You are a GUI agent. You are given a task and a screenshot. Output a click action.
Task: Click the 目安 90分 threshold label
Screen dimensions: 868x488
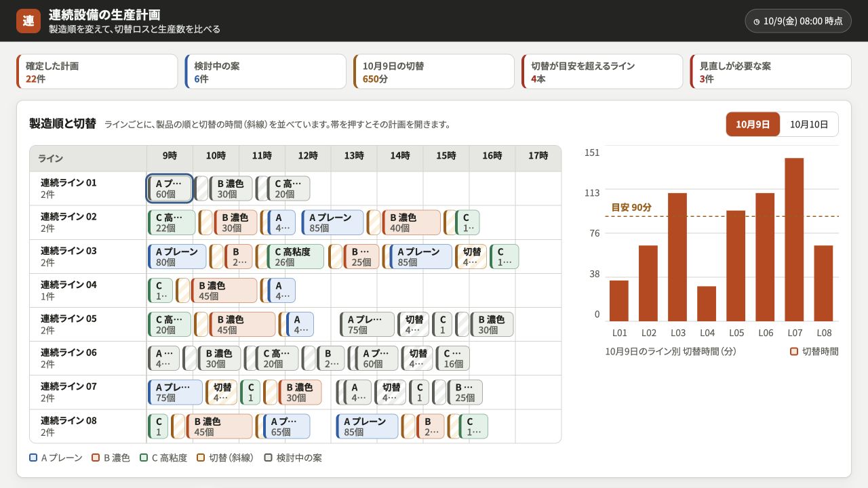631,207
